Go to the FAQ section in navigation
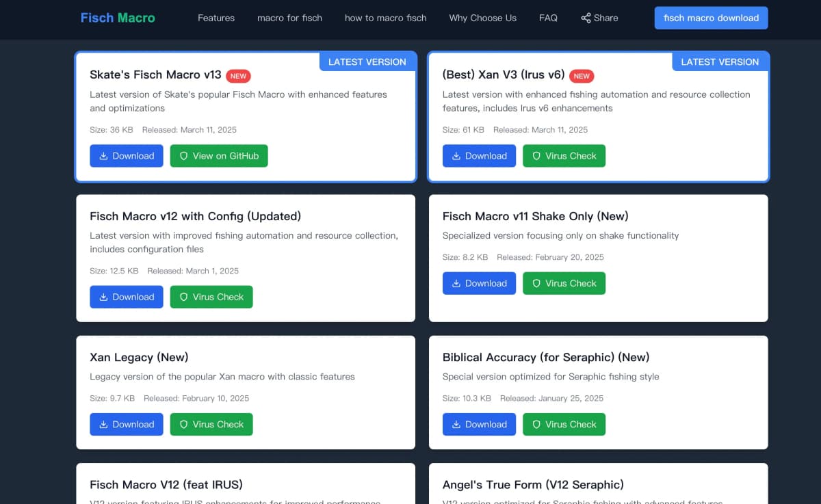Viewport: 821px width, 504px height. tap(548, 18)
